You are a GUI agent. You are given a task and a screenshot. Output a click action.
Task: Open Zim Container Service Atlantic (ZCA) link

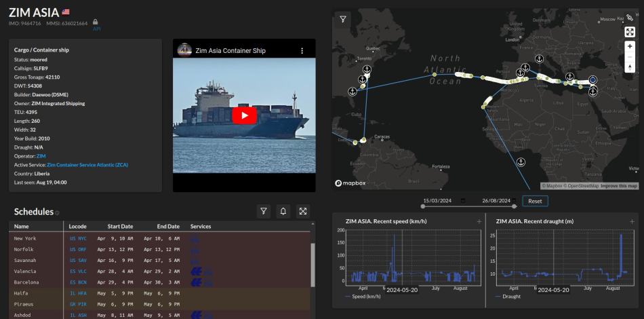coord(87,165)
